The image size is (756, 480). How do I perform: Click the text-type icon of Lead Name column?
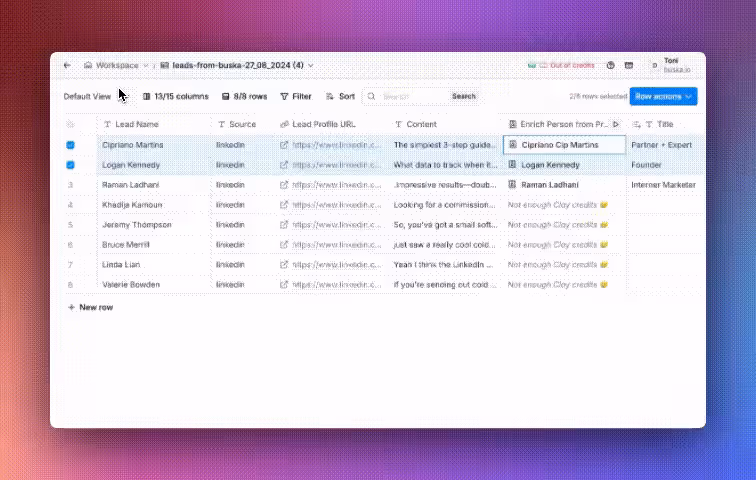point(108,124)
